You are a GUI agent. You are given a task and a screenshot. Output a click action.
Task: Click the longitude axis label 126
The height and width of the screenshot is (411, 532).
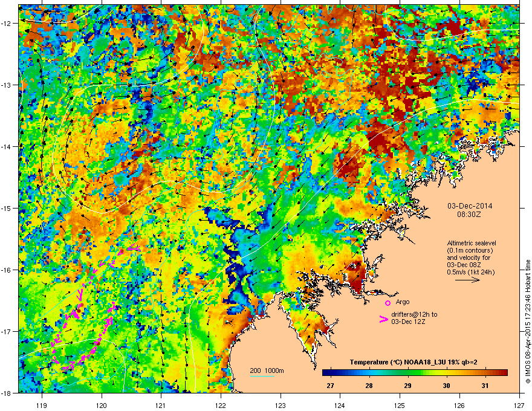[459, 405]
